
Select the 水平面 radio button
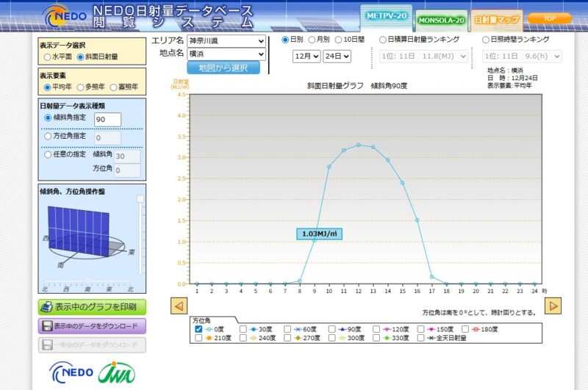tap(48, 57)
